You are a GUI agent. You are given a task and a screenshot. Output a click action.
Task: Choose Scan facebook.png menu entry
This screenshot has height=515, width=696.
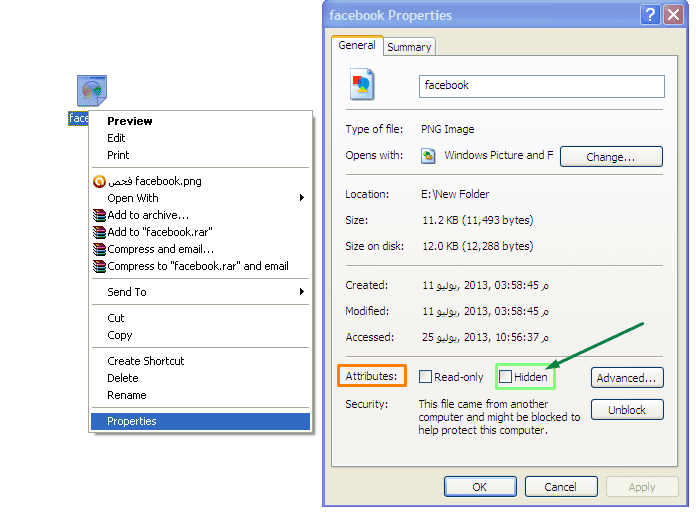click(200, 181)
